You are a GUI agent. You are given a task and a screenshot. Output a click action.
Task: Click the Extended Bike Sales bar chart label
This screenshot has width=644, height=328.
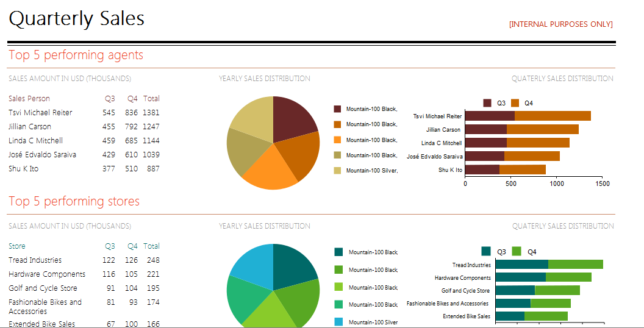[467, 316]
